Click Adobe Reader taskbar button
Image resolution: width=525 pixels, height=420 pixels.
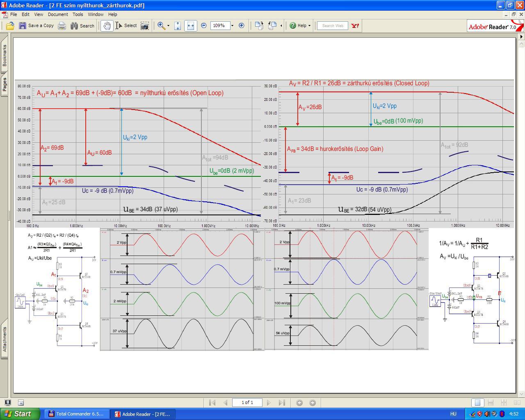142,414
